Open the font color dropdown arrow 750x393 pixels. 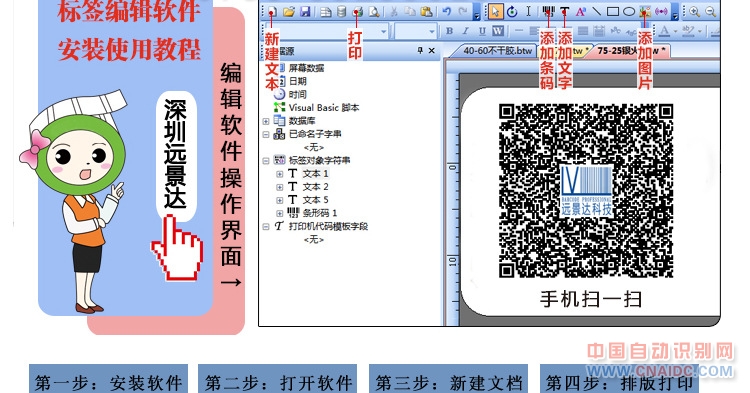pyautogui.click(x=675, y=32)
